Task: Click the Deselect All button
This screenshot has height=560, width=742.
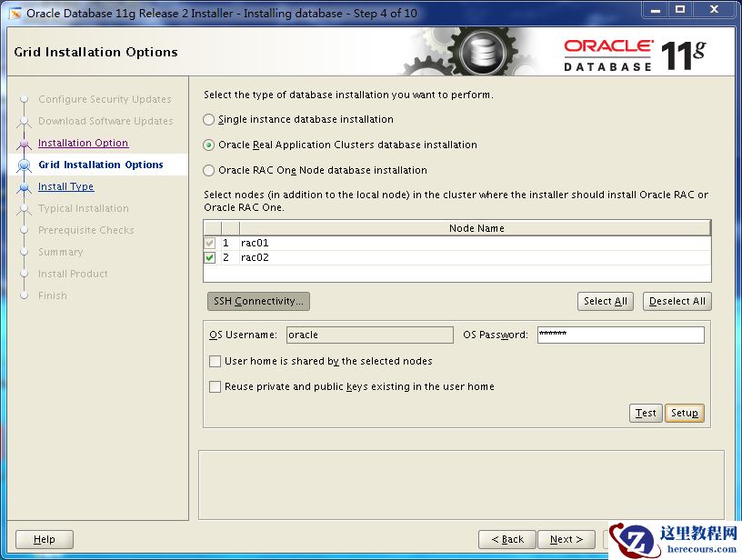Action: click(x=677, y=301)
